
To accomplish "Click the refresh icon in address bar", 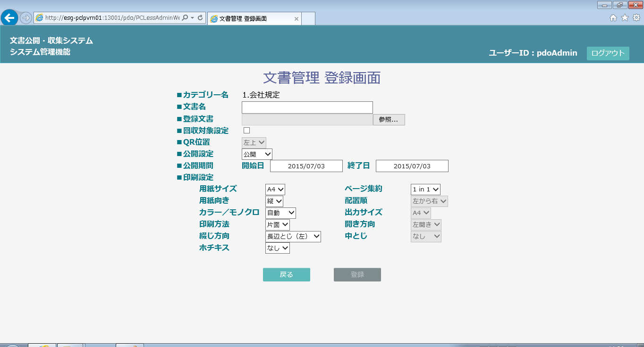I will point(200,18).
